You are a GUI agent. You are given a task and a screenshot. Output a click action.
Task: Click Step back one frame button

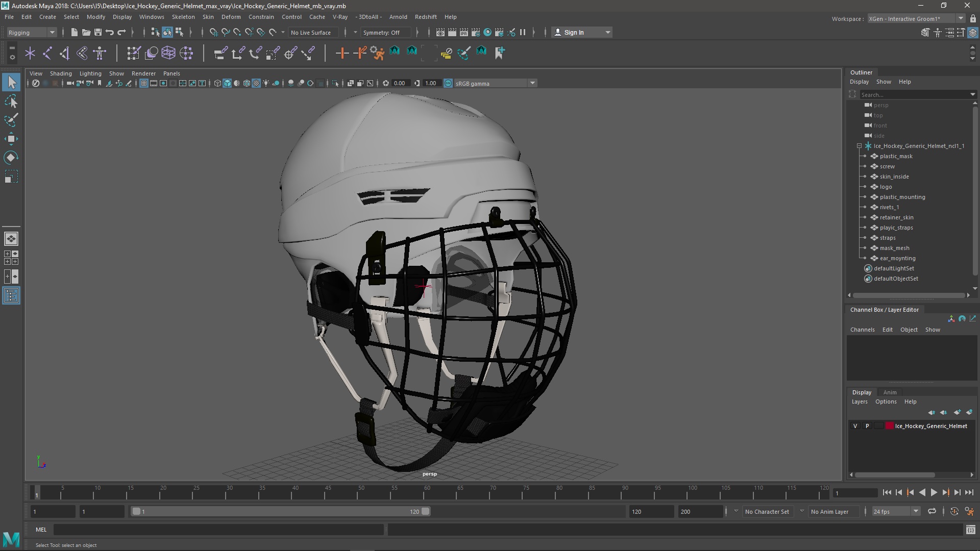coord(899,492)
